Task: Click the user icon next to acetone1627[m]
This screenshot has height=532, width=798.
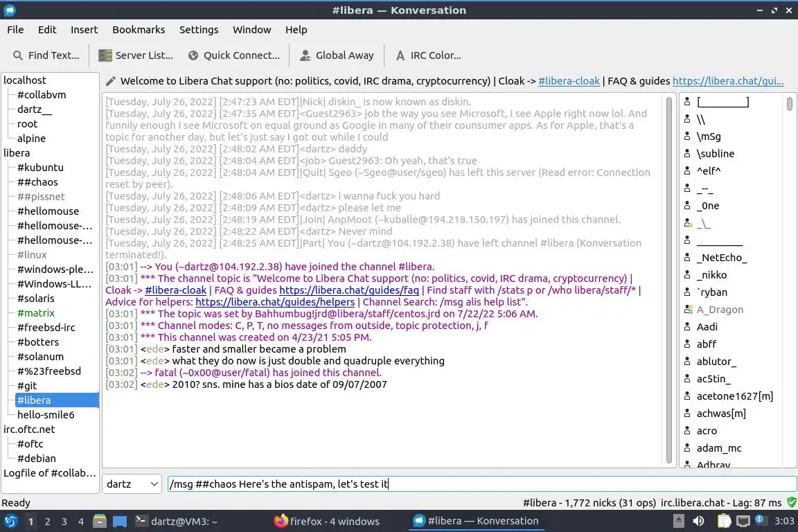Action: tap(687, 396)
